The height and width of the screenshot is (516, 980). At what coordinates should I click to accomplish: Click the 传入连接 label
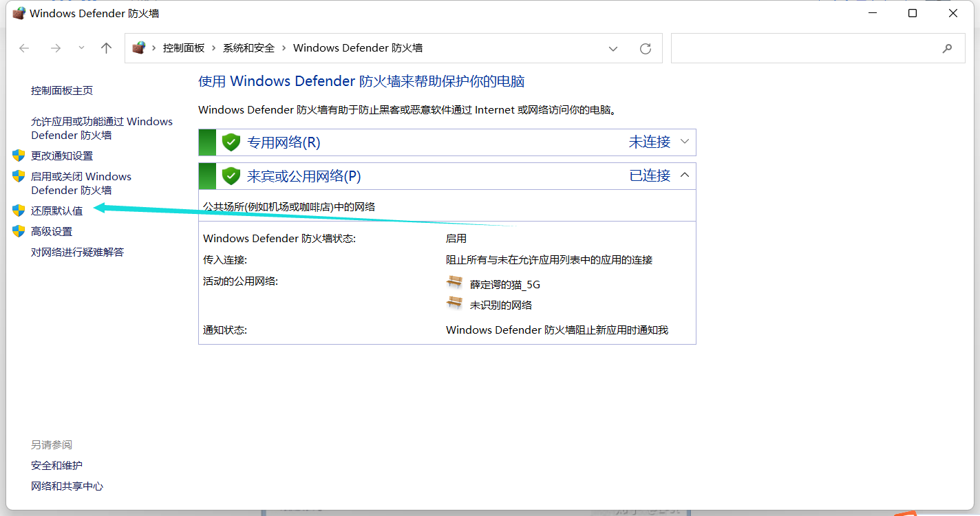click(x=225, y=260)
